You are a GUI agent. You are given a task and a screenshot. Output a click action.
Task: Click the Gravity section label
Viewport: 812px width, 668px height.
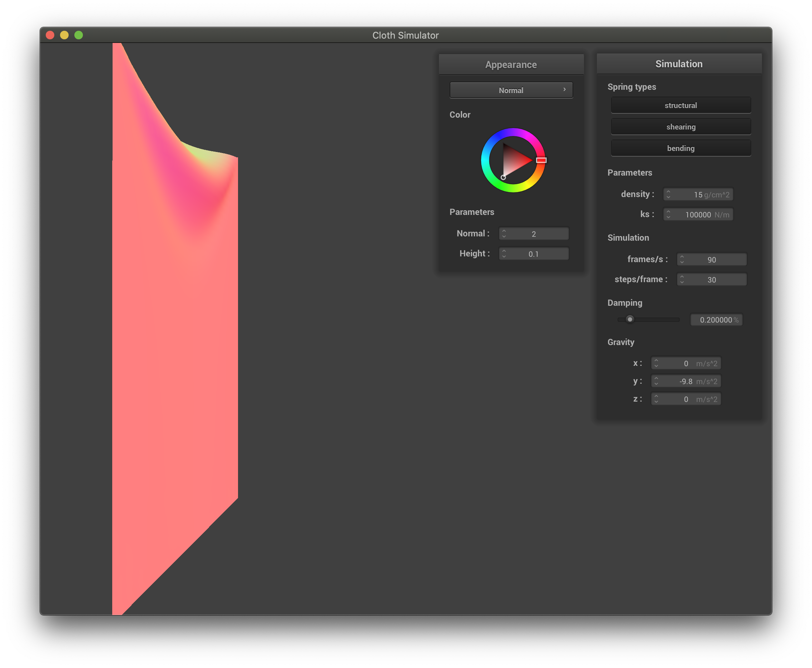pyautogui.click(x=620, y=342)
